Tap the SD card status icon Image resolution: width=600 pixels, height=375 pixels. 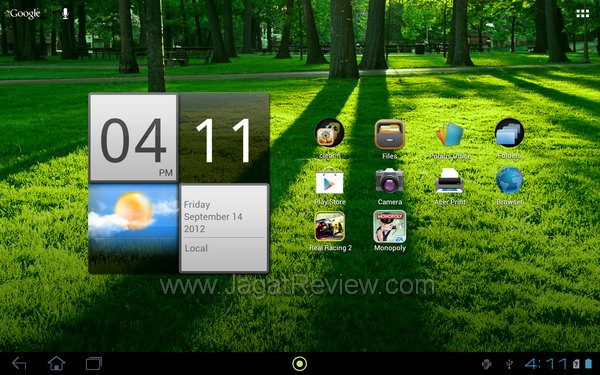(576, 364)
